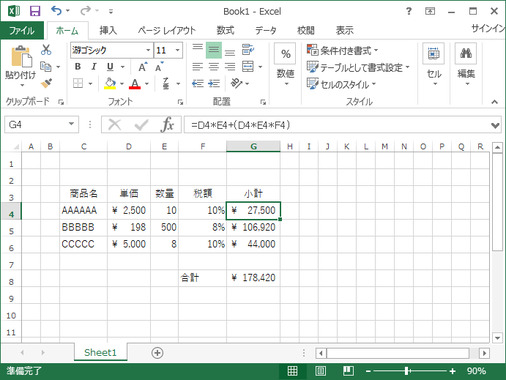Viewport: 506px width, 380px height.
Task: Decrease indent
Action: click(x=197, y=83)
